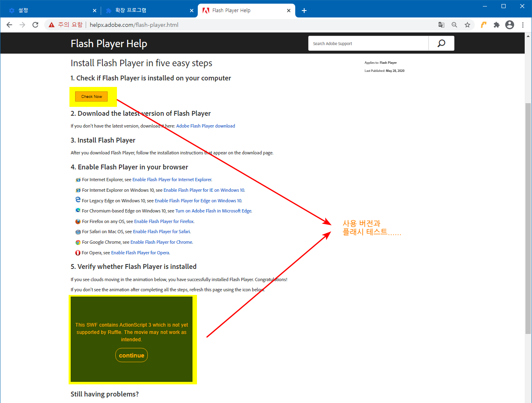Close the Flash Player Help tab
This screenshot has width=532, height=403.
point(289,11)
